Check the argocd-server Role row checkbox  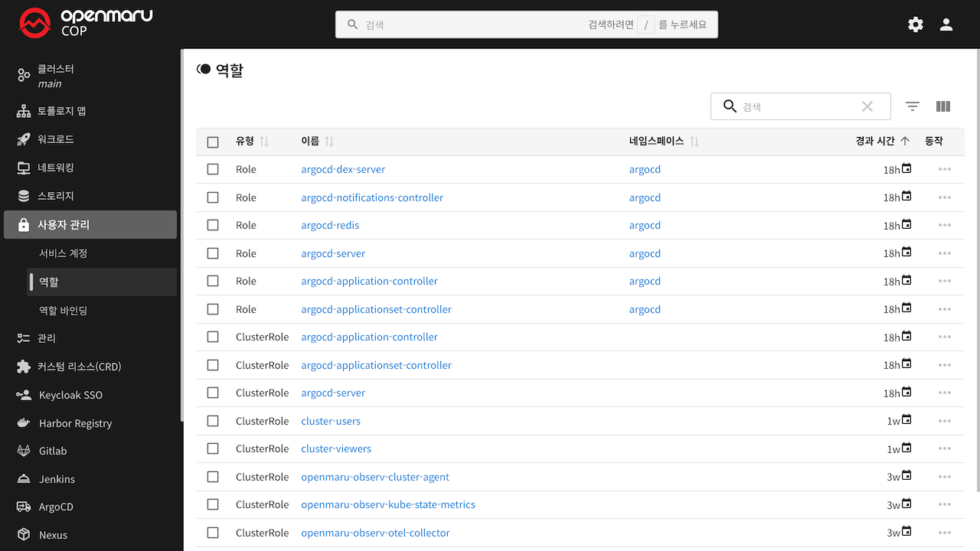point(213,253)
